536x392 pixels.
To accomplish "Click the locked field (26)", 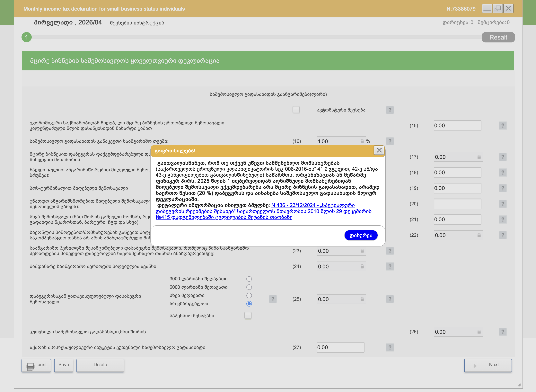I will pyautogui.click(x=458, y=332).
